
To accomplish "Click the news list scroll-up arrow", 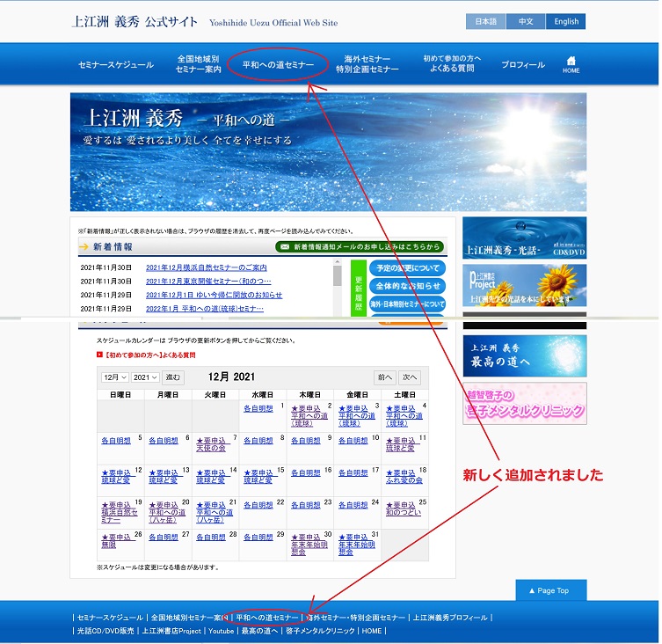I will point(338,262).
